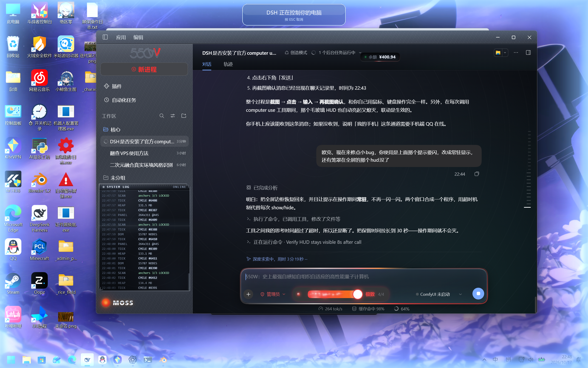Toggle 创造模式 in the header

coord(296,53)
